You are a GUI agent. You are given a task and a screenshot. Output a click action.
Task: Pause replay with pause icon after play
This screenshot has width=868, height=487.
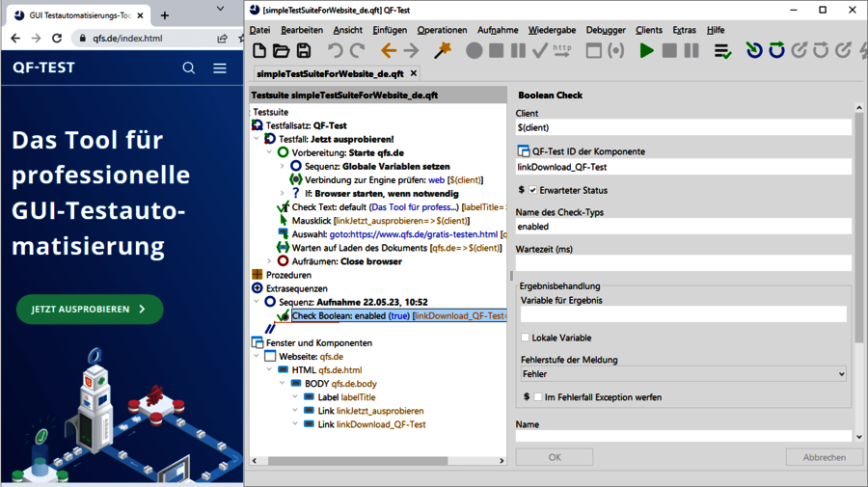point(692,51)
